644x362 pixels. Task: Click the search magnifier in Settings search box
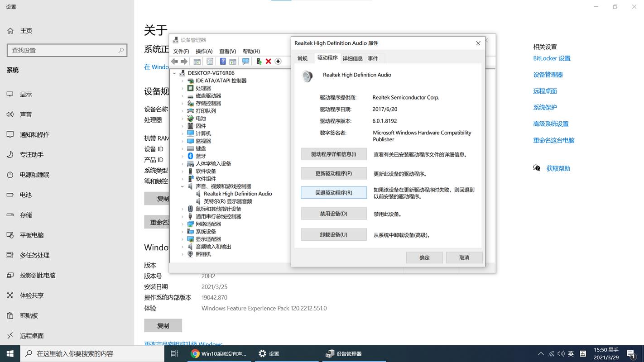121,50
